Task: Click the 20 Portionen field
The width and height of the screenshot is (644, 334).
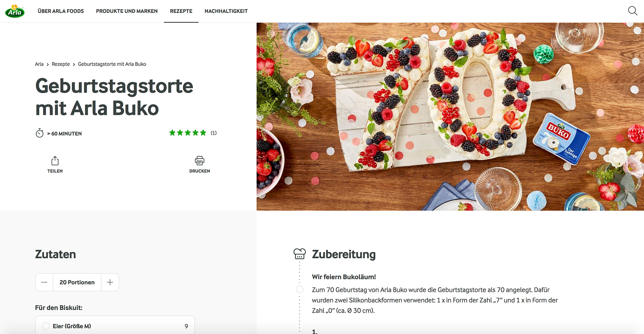Action: (x=77, y=282)
